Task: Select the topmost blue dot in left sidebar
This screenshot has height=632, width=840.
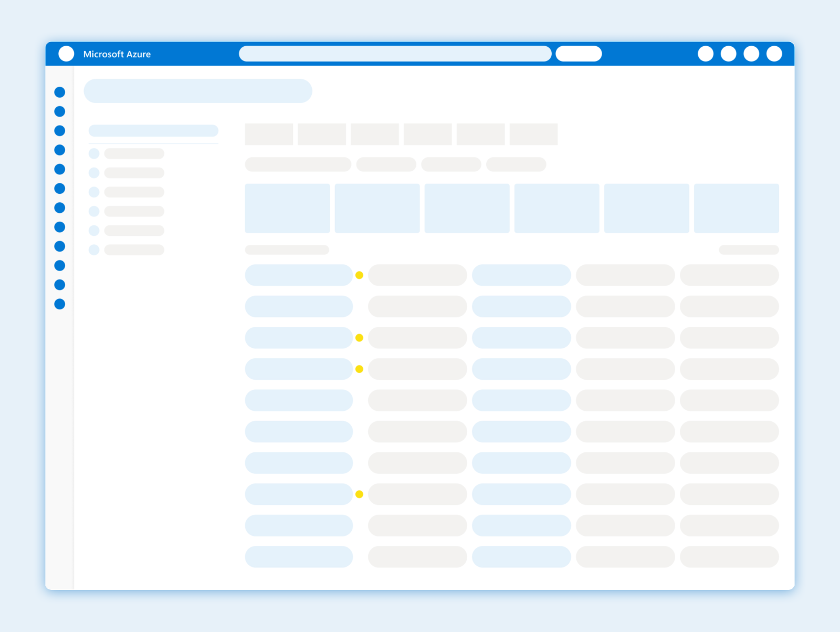Action: (x=60, y=92)
